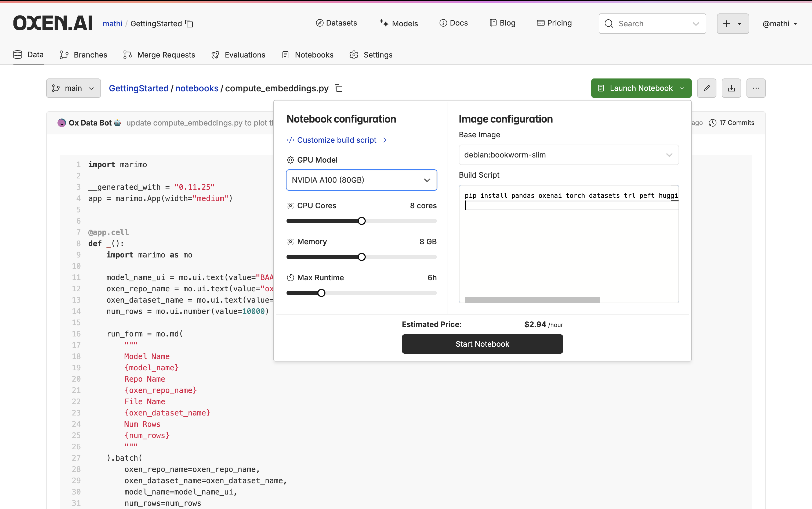Click the CPU Cores slider handle
812x509 pixels.
(362, 221)
